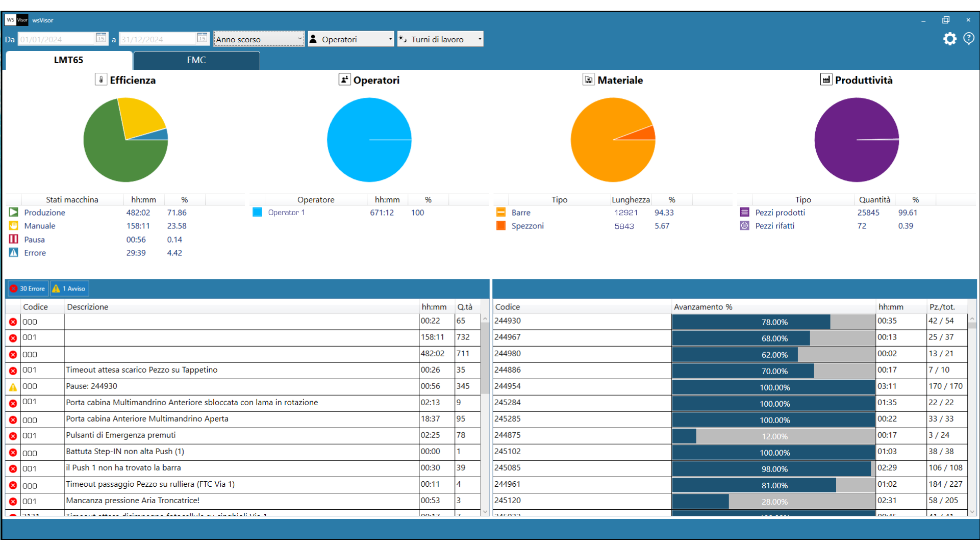
Task: Open the Operatori dropdown menu
Action: click(351, 39)
